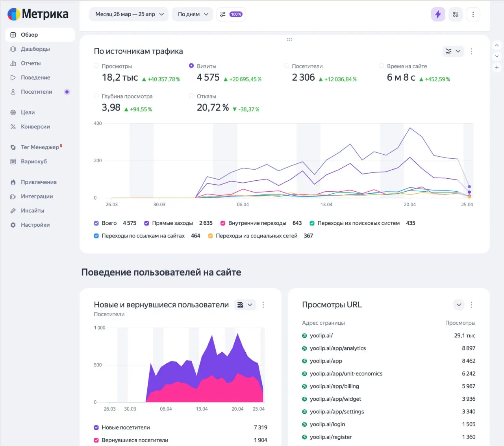The image size is (504, 446).
Task: Select the Отказы metric radio button
Action: coord(191,96)
